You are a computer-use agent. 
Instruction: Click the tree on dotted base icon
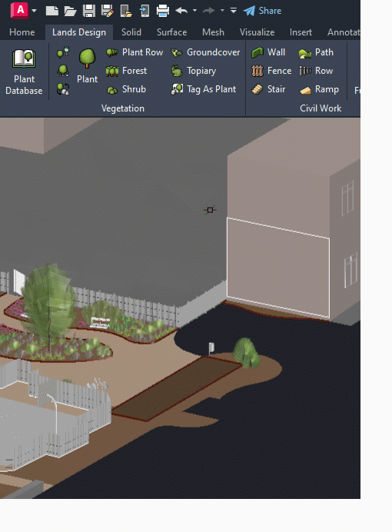[x=63, y=71]
